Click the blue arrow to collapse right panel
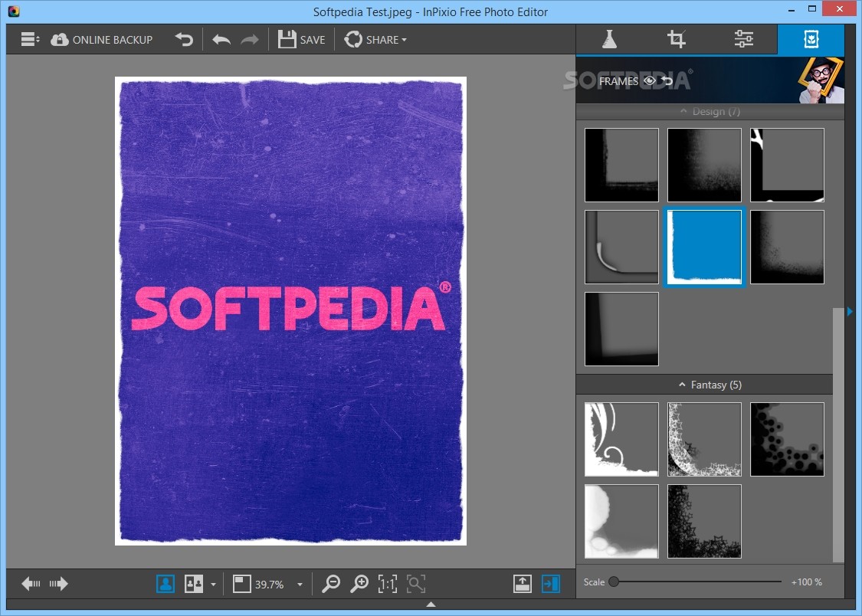The width and height of the screenshot is (862, 616). point(850,312)
